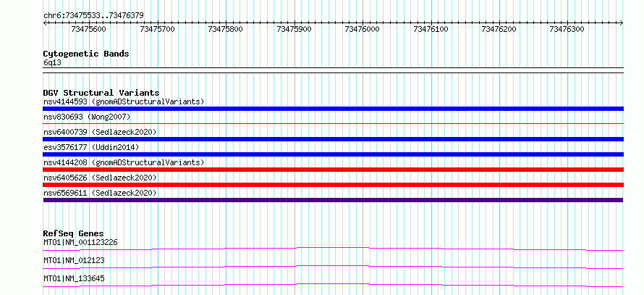Open variant nsv6569611 (Sedlazeck2020) label
The height and width of the screenshot is (295, 644).
click(x=100, y=193)
